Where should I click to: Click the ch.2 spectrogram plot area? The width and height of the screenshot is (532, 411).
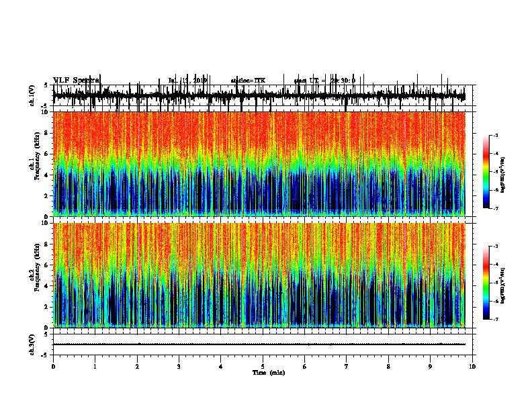click(x=259, y=275)
